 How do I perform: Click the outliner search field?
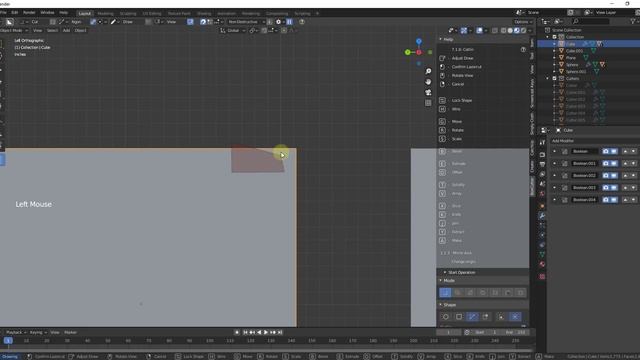point(591,21)
